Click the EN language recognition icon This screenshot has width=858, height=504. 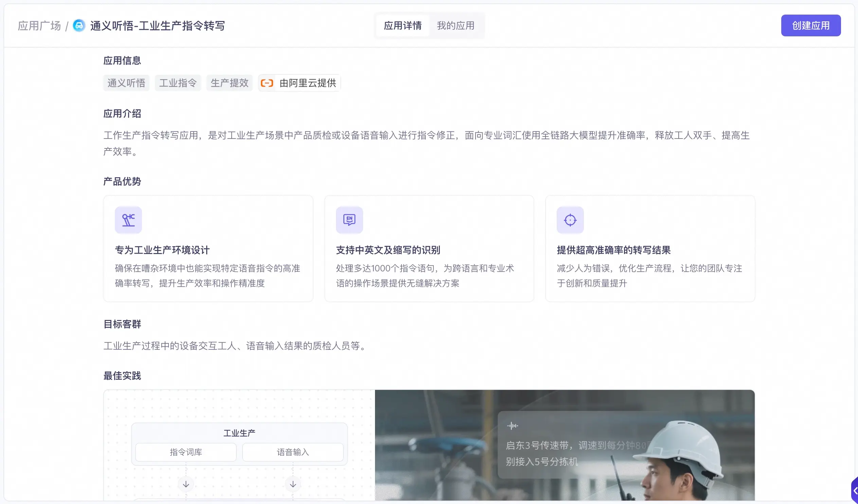pyautogui.click(x=349, y=220)
